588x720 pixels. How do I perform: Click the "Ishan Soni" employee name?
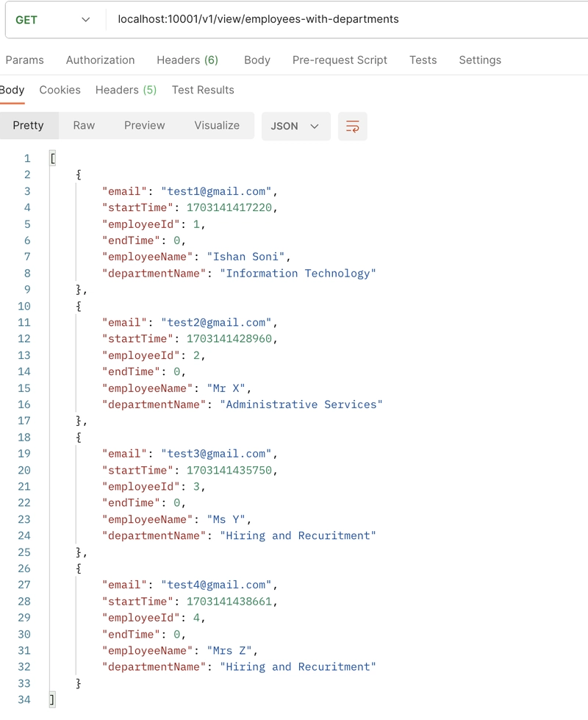pyautogui.click(x=245, y=257)
